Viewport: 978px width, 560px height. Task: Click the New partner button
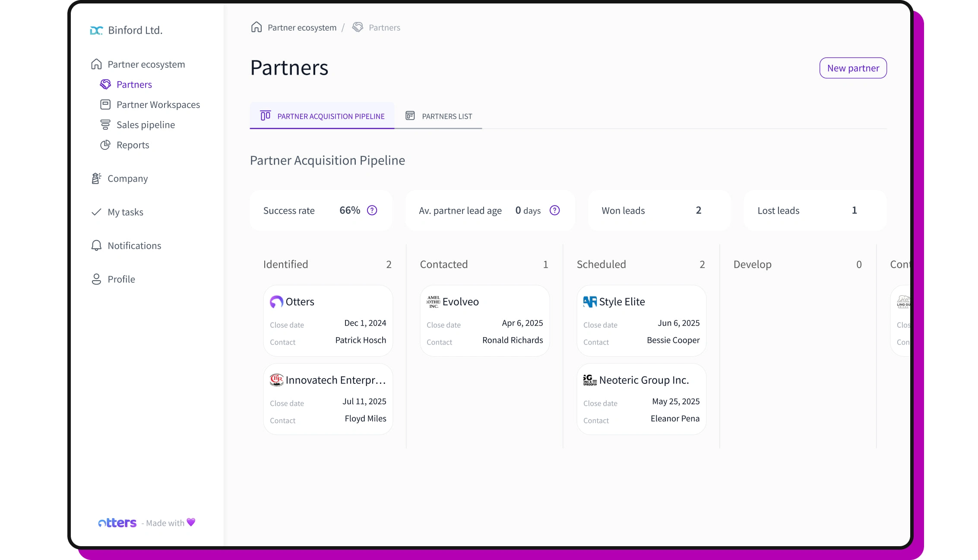[x=853, y=68]
